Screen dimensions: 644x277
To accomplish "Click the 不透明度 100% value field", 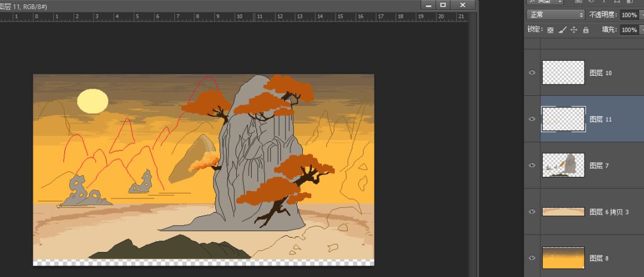I will 629,15.
